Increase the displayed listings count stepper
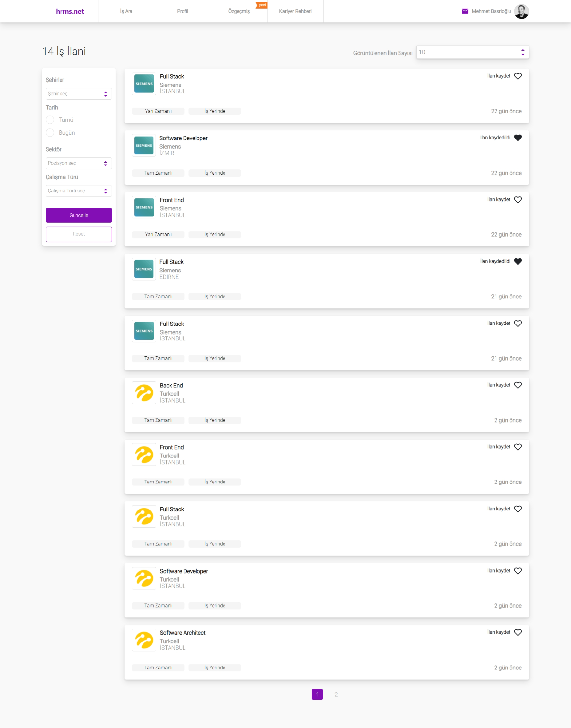Viewport: 571px width, 728px height. pos(523,50)
